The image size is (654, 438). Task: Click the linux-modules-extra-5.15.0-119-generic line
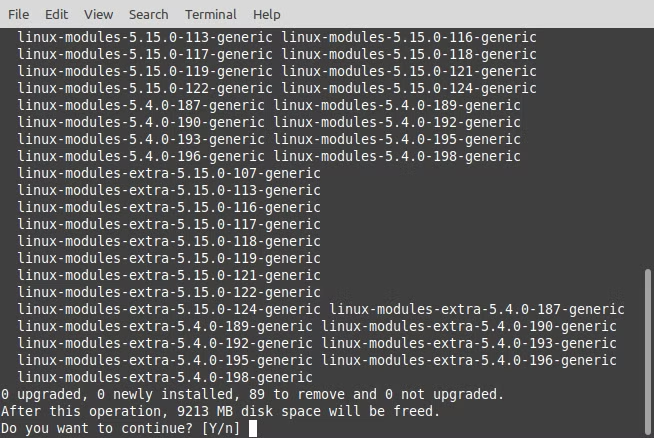[169, 258]
